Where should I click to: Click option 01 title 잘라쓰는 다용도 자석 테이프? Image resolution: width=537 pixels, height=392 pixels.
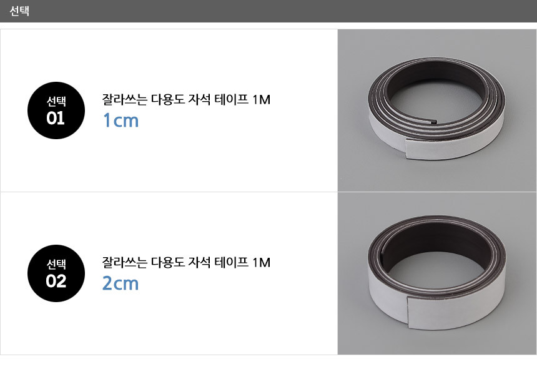(x=175, y=99)
